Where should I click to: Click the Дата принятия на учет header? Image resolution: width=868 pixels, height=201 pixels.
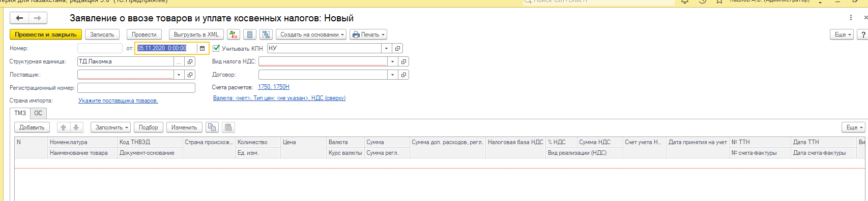(698, 142)
